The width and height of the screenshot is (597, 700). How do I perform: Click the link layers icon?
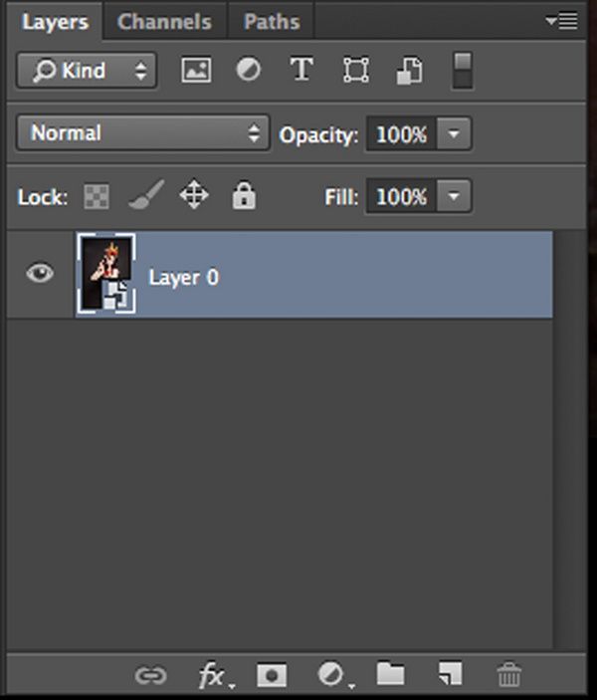(150, 676)
